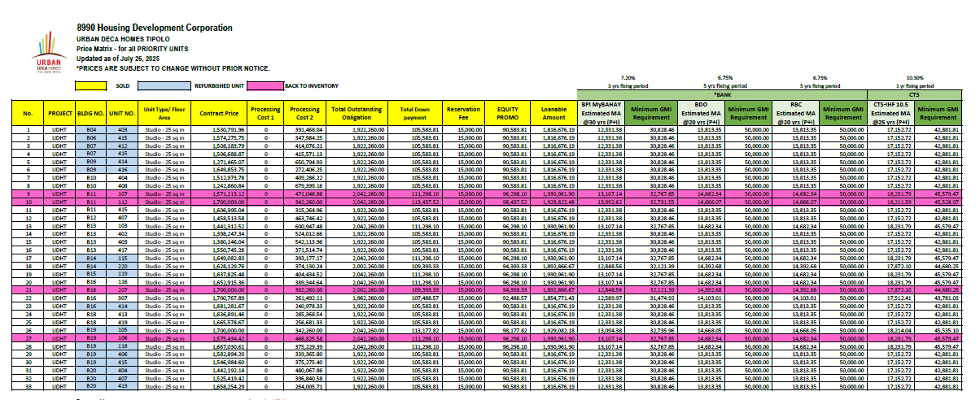Click the '10.50%' rate label
The height and width of the screenshot is (400, 980).
[916, 77]
